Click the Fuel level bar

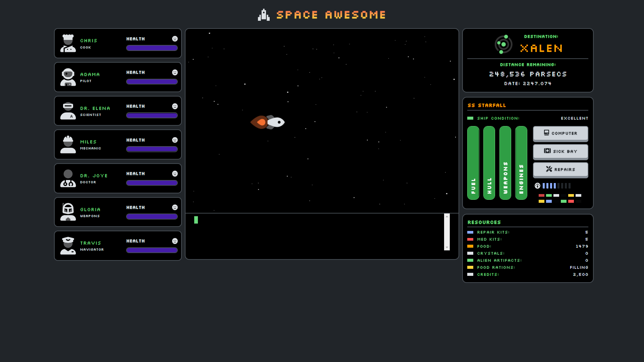click(473, 163)
